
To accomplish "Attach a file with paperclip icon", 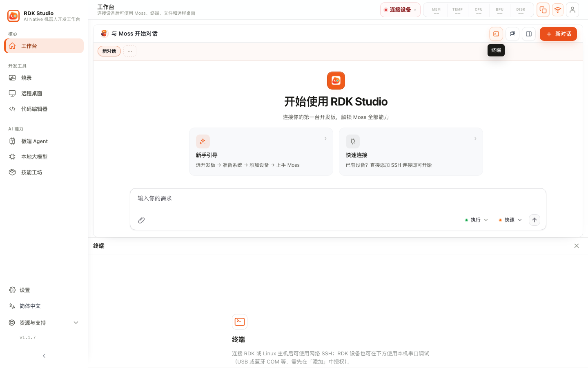I will pos(141,220).
